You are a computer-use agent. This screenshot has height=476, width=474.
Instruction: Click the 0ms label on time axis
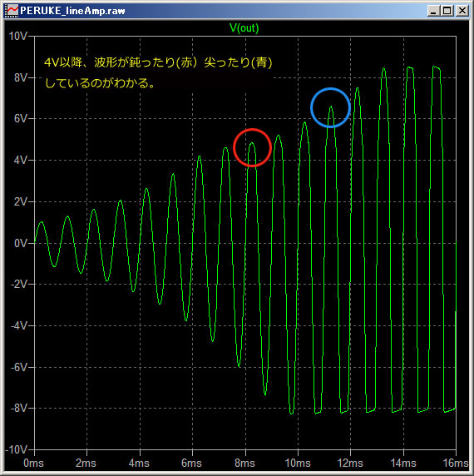[33, 464]
